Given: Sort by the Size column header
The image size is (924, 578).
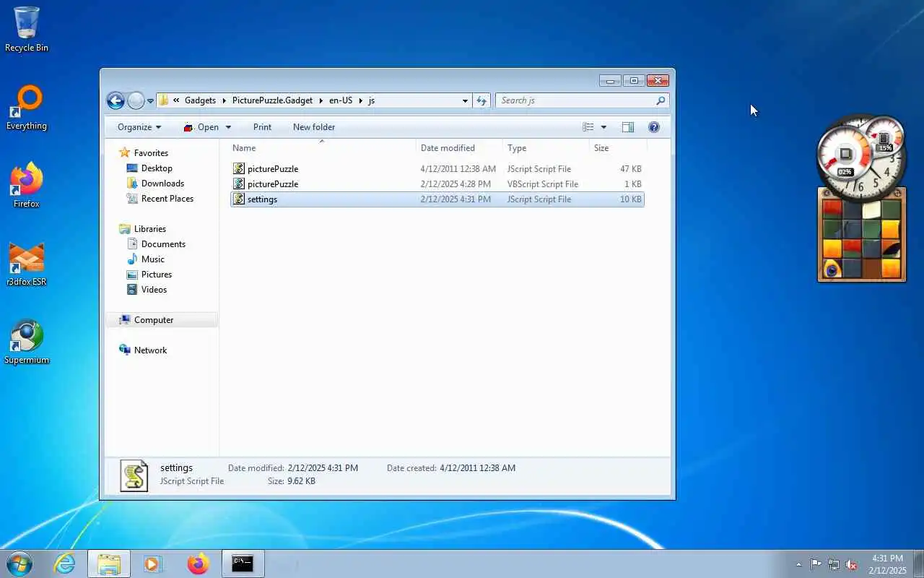Looking at the screenshot, I should pyautogui.click(x=618, y=147).
